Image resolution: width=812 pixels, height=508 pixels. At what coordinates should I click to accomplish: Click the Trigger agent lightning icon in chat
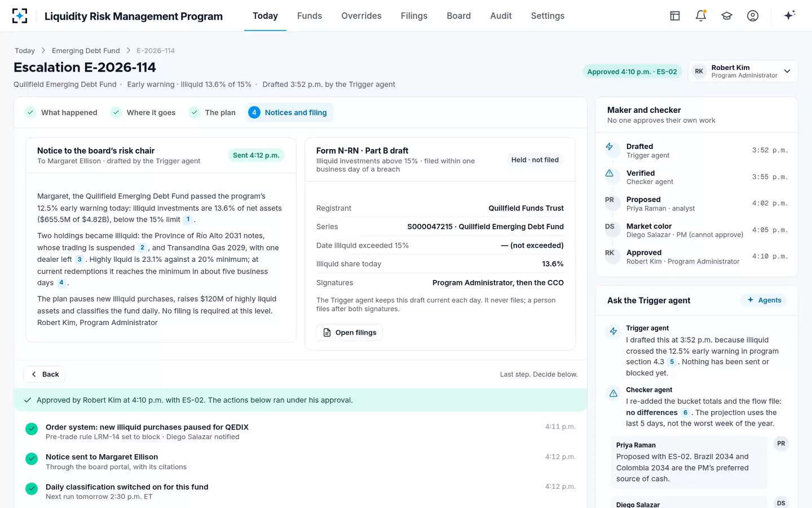click(x=614, y=331)
